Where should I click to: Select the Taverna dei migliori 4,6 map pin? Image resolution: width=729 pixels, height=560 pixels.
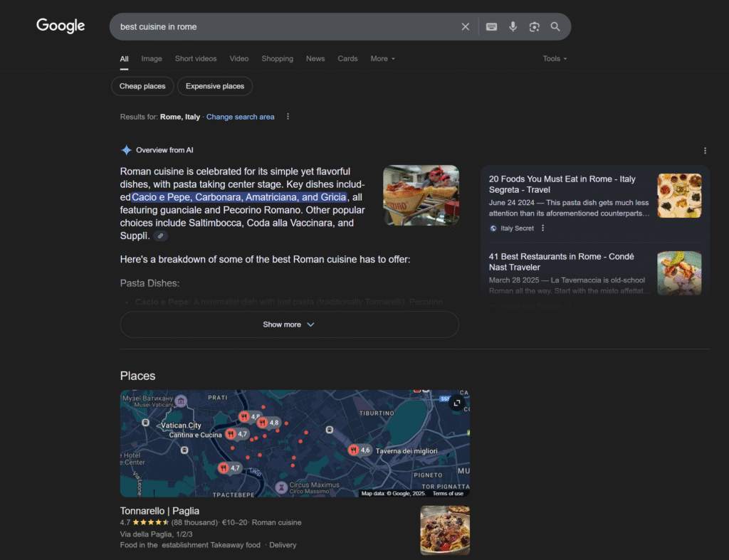[360, 450]
